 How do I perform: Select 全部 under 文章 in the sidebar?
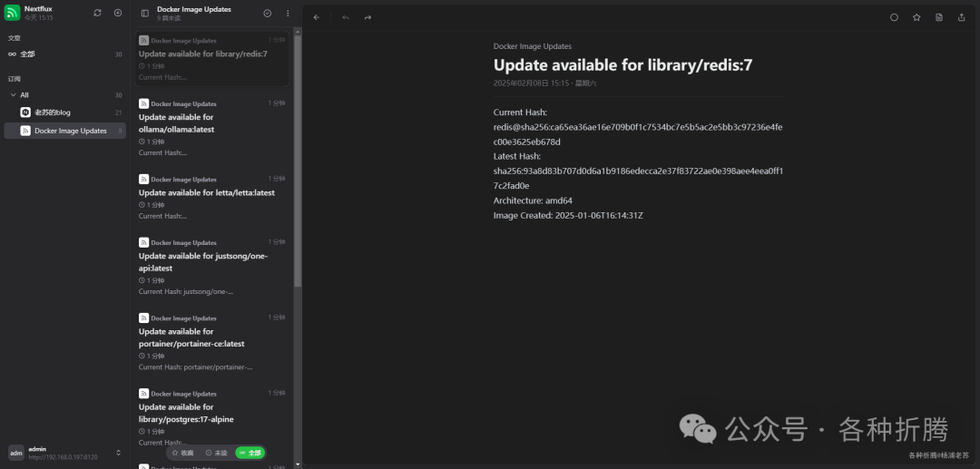65,54
